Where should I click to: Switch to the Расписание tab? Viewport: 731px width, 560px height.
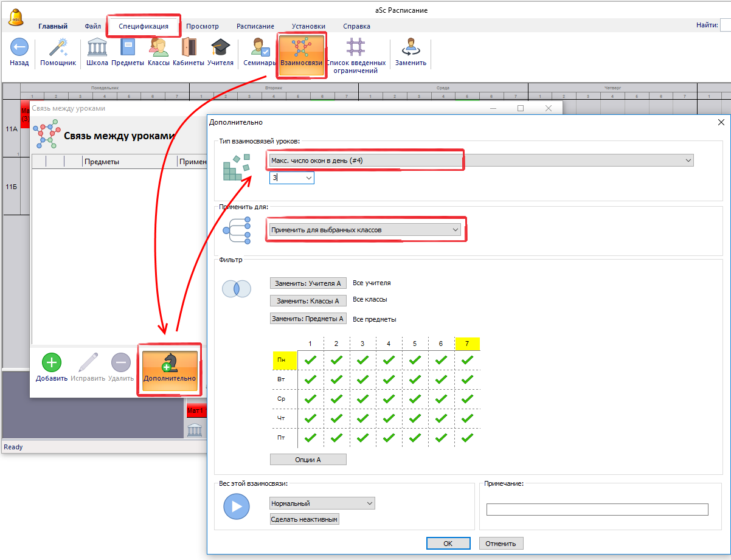(x=255, y=26)
